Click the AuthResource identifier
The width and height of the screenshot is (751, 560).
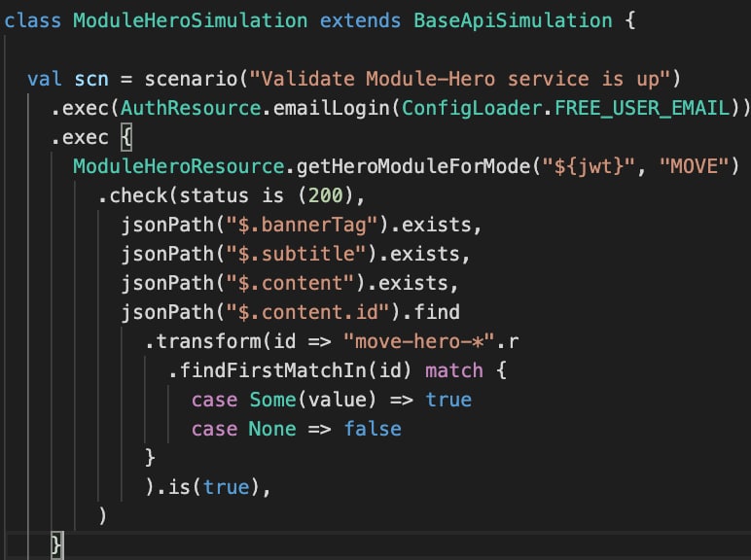[x=190, y=108]
